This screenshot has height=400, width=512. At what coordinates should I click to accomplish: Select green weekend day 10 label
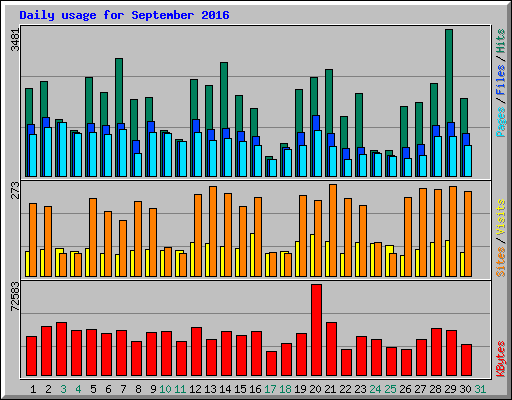[165, 389]
